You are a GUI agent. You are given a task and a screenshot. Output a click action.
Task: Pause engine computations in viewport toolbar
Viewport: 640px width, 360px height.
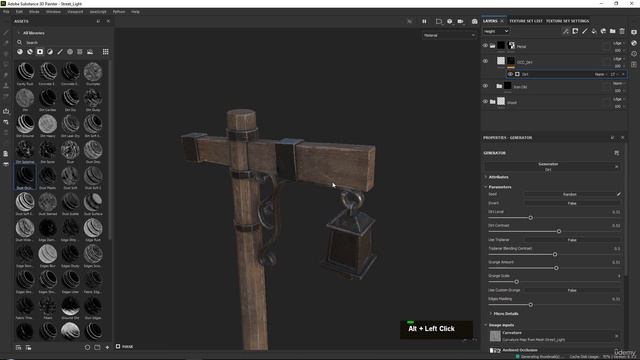tap(424, 21)
